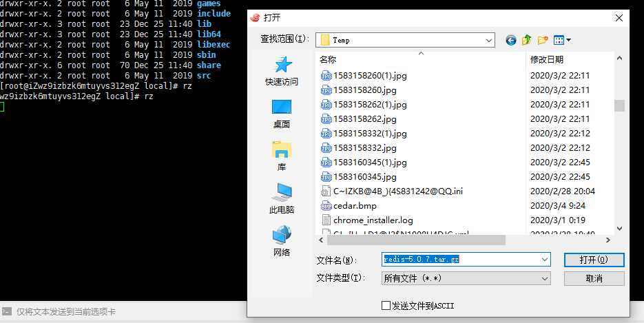
Task: Select file 1583160345(1).jpg
Action: pyautogui.click(x=370, y=162)
